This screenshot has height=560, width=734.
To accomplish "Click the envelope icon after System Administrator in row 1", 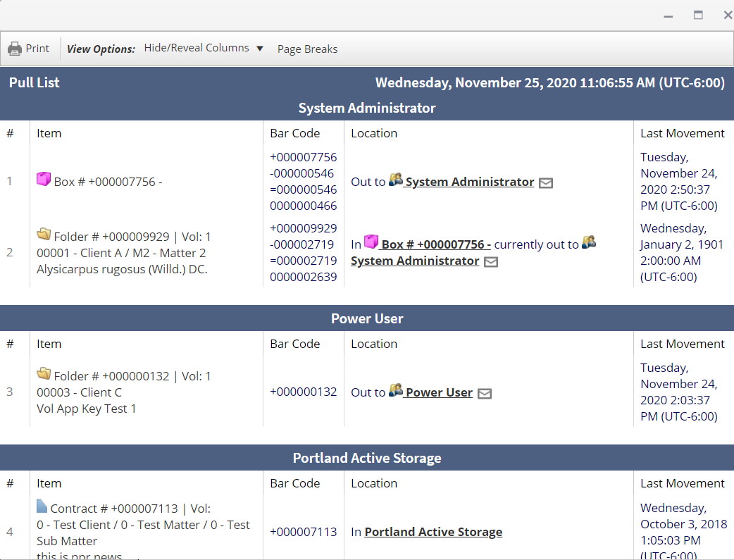I will [x=546, y=182].
